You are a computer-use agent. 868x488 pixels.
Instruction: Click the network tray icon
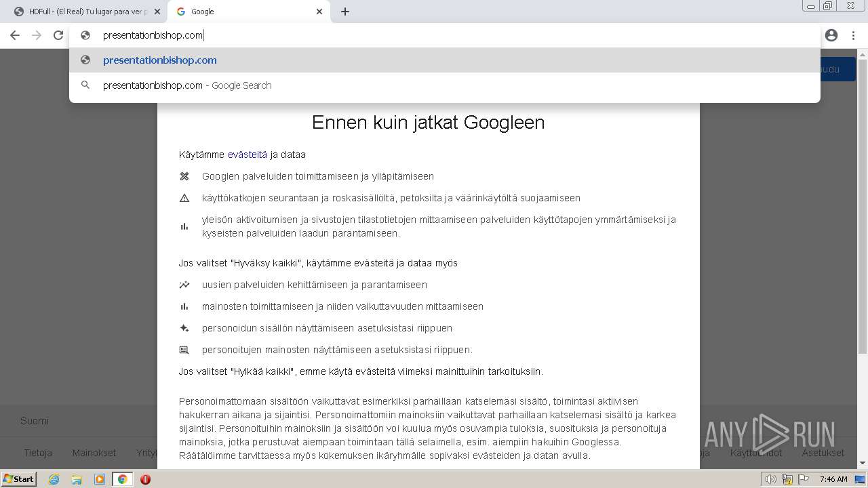click(787, 479)
